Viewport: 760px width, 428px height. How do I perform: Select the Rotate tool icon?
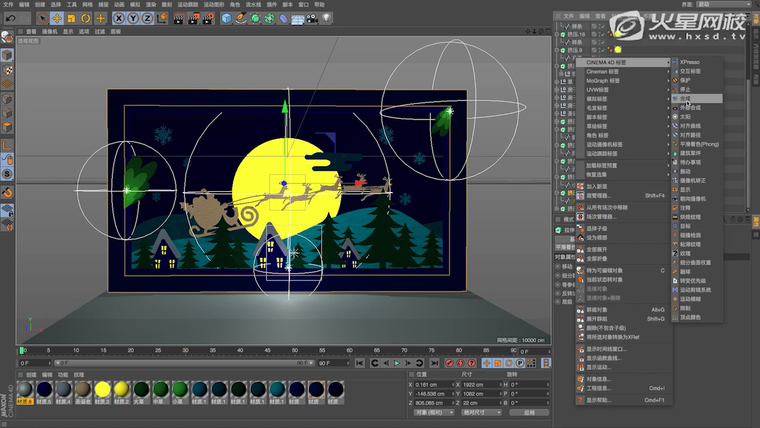tap(86, 18)
